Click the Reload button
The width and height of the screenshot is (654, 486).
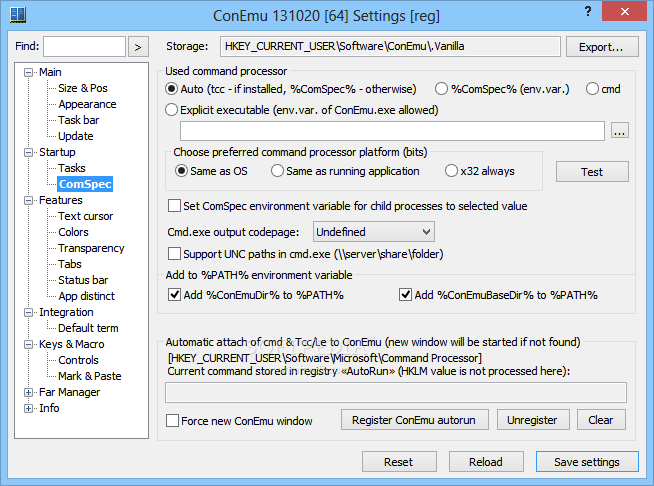click(486, 462)
